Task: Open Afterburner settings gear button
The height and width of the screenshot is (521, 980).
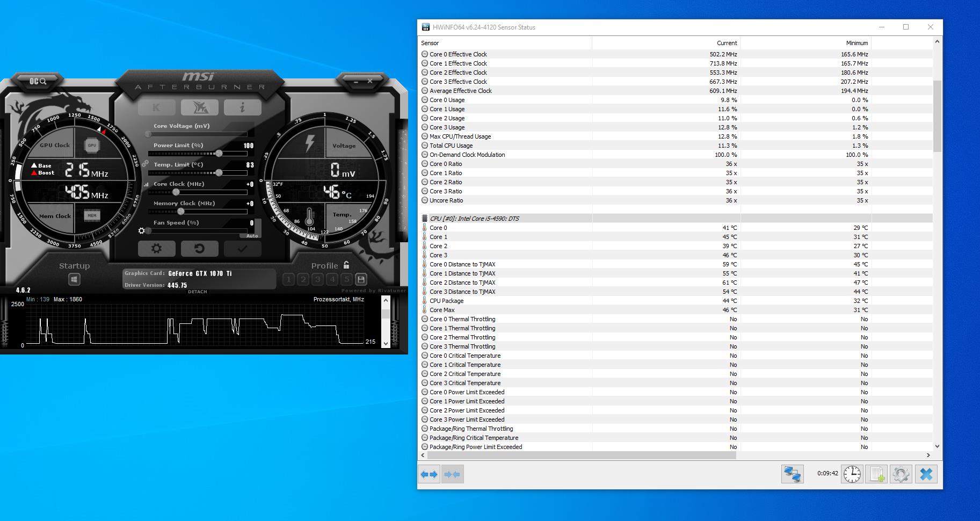Action: click(156, 249)
